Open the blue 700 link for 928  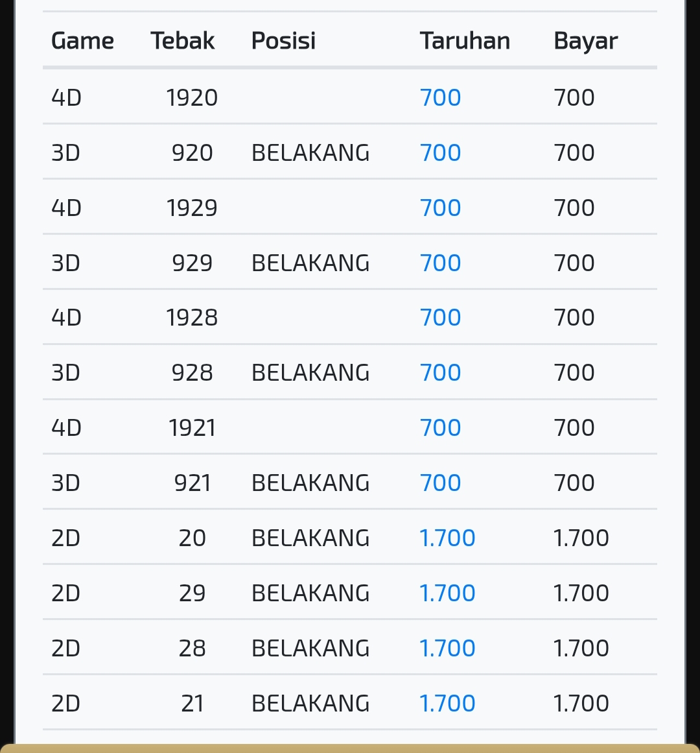click(441, 373)
